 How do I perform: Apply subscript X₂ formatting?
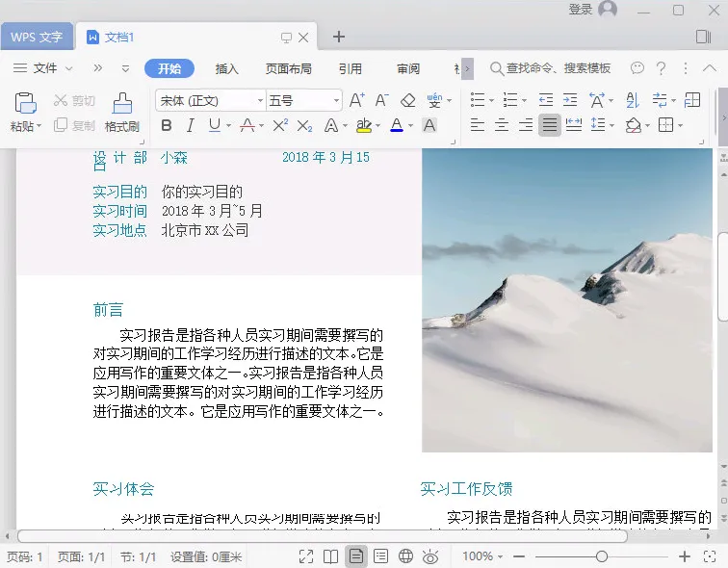coord(304,125)
